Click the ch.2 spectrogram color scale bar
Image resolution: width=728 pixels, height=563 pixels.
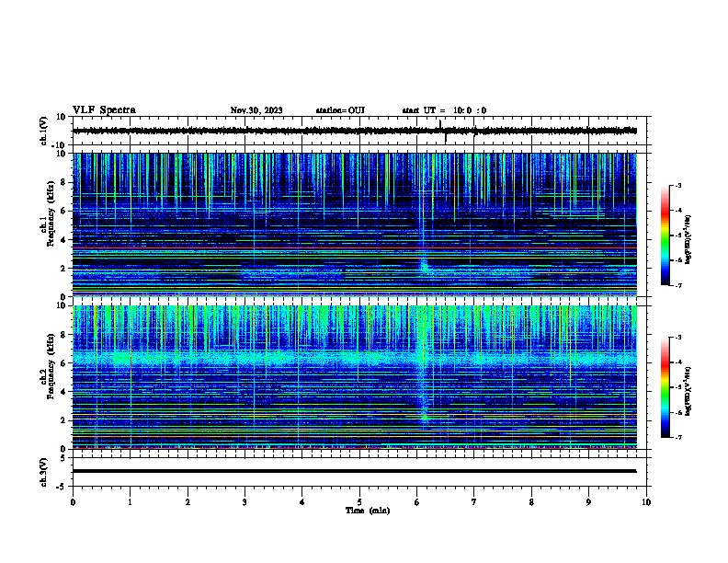point(665,387)
